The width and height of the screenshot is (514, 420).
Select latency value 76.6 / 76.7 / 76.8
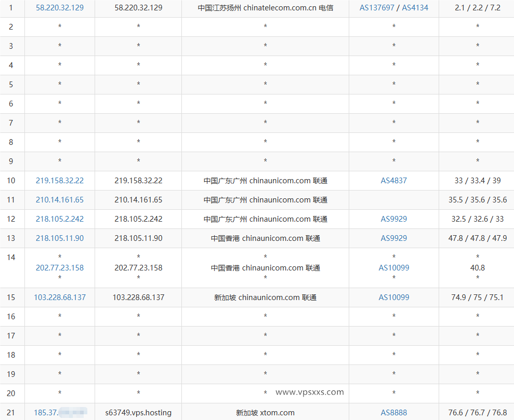point(478,412)
